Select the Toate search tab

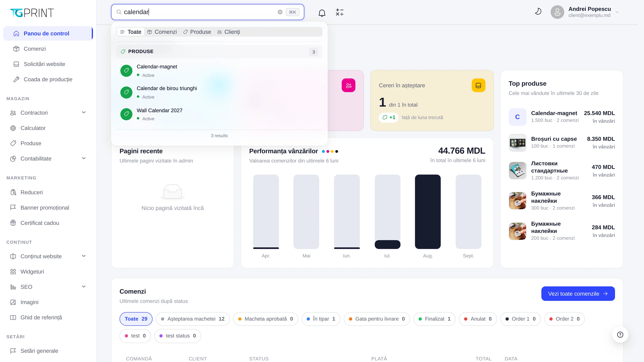click(130, 32)
